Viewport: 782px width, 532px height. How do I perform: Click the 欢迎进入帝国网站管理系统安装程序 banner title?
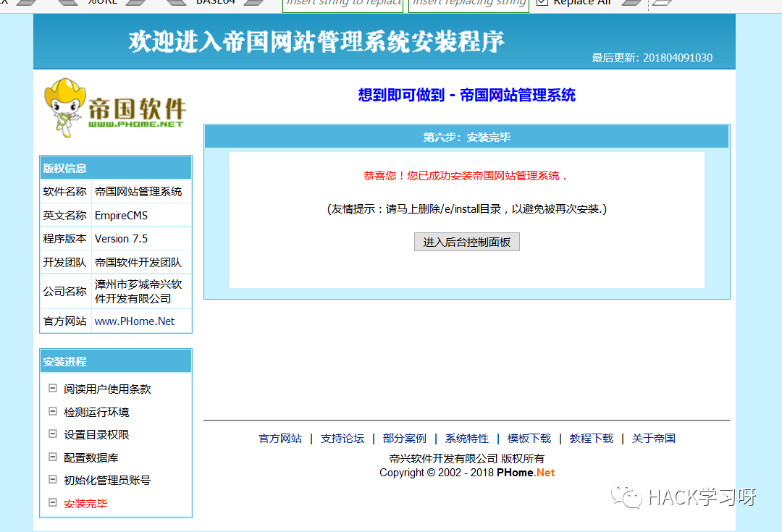(316, 41)
